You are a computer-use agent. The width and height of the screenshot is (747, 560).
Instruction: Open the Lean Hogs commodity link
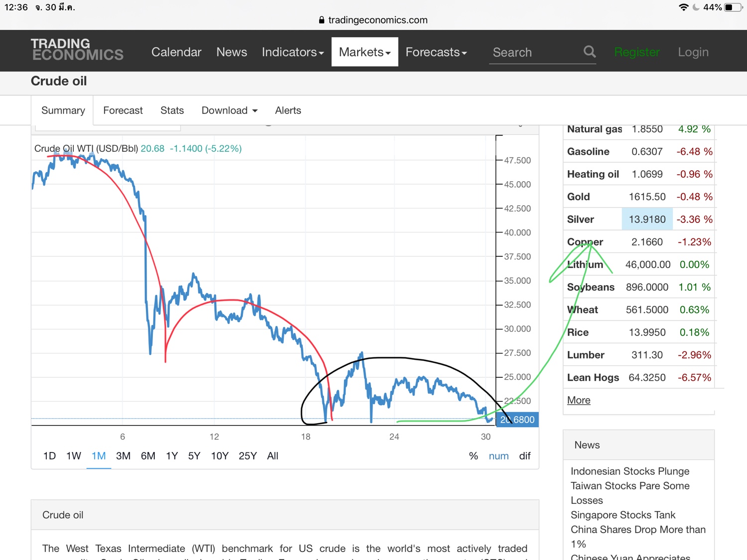pyautogui.click(x=593, y=378)
